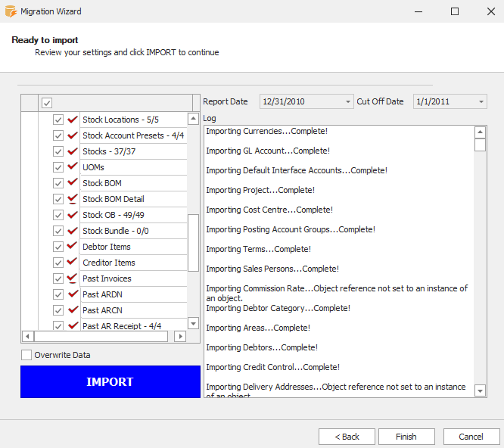Click the Cut Off Date value 1/1/2011

433,102
